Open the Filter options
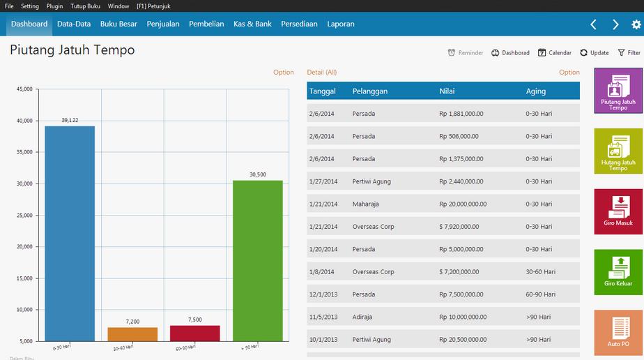Viewport: 644px width, 360px height. 629,53
